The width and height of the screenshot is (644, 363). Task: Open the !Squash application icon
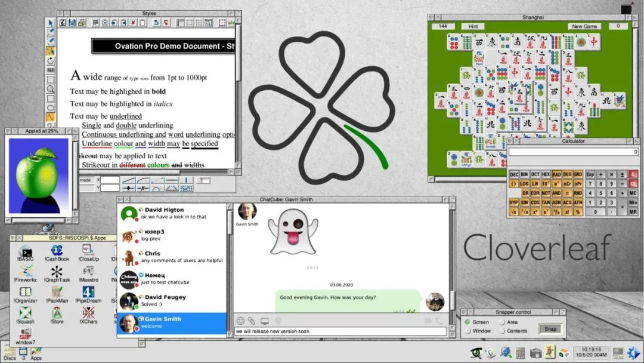(x=26, y=316)
